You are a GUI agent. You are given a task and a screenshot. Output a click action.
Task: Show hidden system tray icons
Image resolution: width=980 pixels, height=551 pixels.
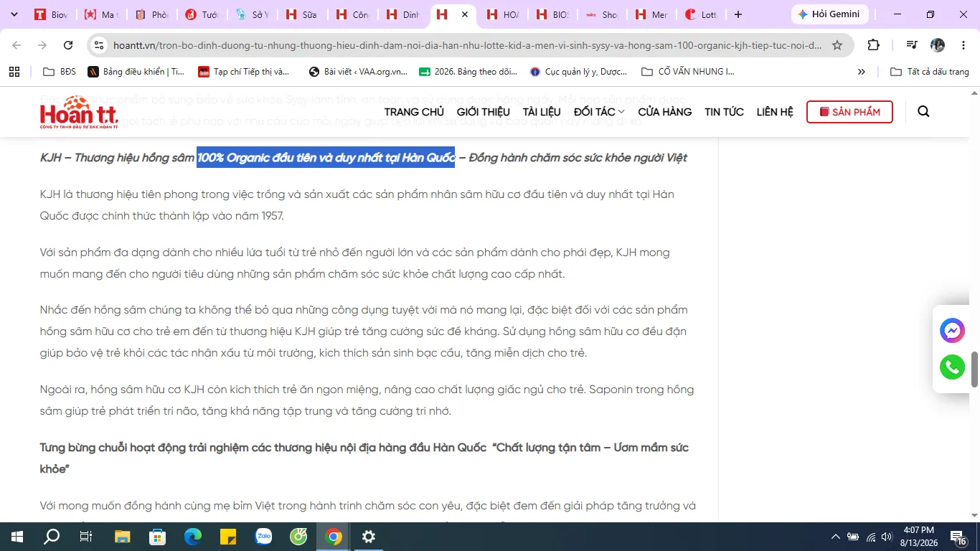tap(835, 537)
